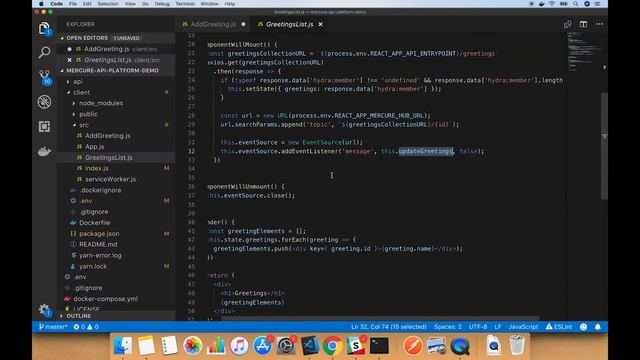Click the master branch indicator in the status bar
The width and height of the screenshot is (640, 360).
53,327
